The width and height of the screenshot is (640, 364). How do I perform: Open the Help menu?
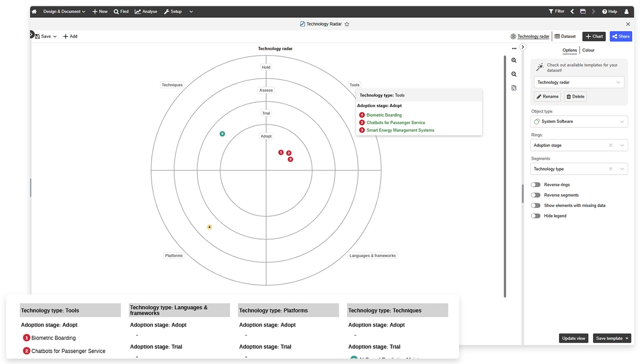pos(609,11)
